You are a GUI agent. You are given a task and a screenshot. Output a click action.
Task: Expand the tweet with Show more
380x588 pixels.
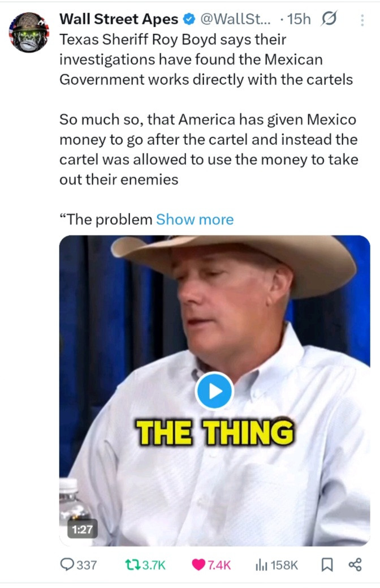click(195, 220)
